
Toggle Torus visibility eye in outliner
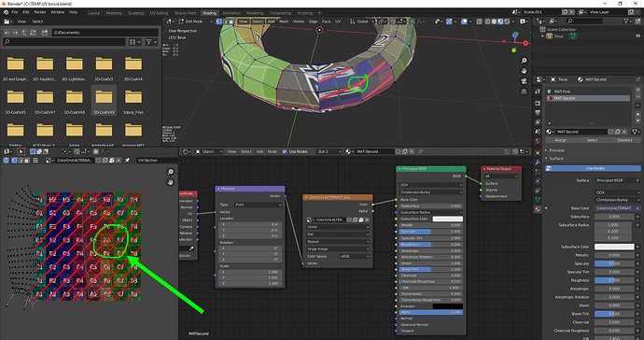pyautogui.click(x=637, y=36)
